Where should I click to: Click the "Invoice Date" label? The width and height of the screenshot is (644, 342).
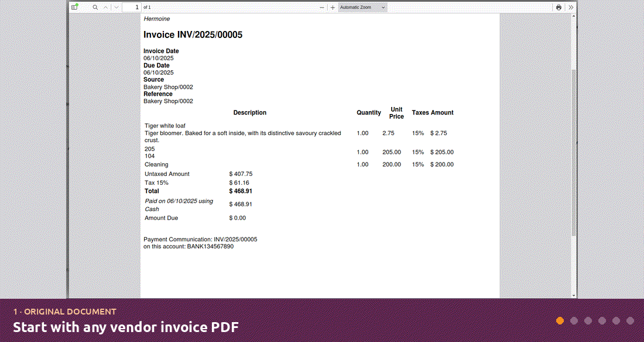click(161, 51)
